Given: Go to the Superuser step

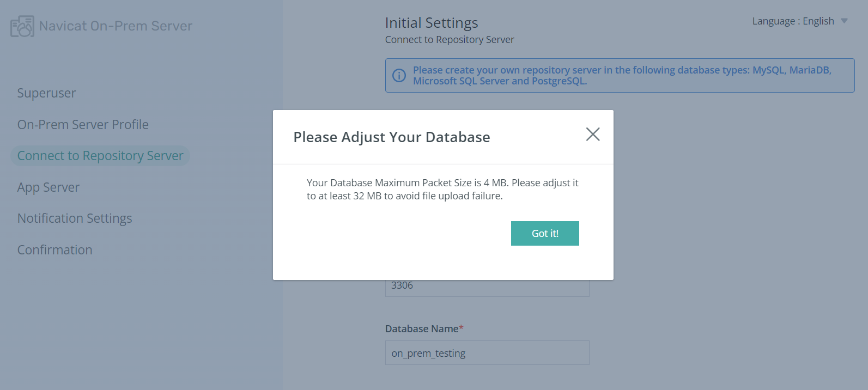Looking at the screenshot, I should coord(46,93).
